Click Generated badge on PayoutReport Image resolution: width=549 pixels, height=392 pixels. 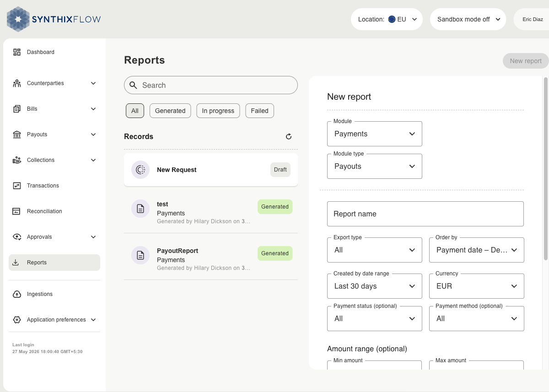[x=275, y=253]
